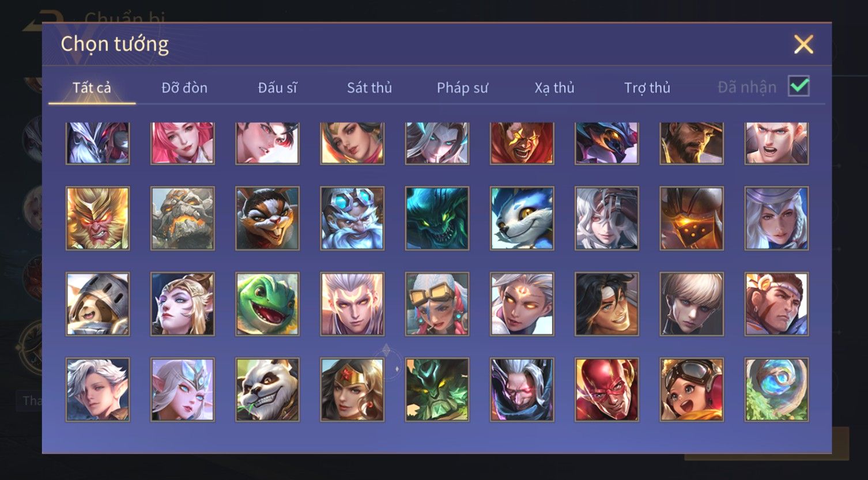Image resolution: width=868 pixels, height=480 pixels.
Task: Pick the panda hero portrait
Action: (267, 390)
